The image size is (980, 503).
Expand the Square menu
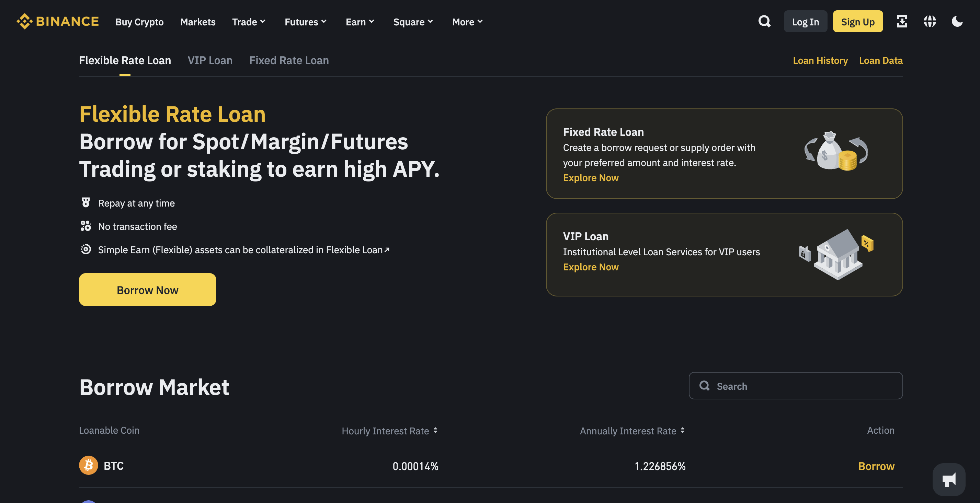(413, 22)
